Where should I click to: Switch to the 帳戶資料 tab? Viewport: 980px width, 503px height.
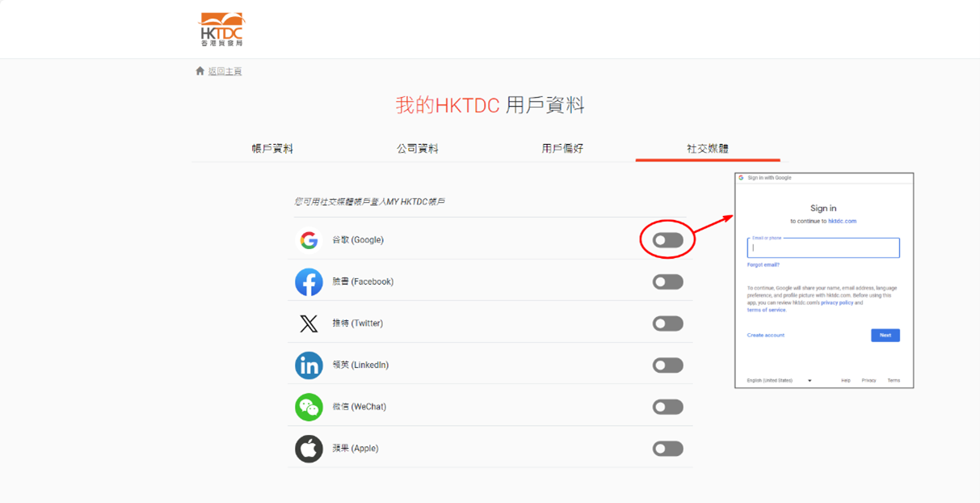[272, 149]
